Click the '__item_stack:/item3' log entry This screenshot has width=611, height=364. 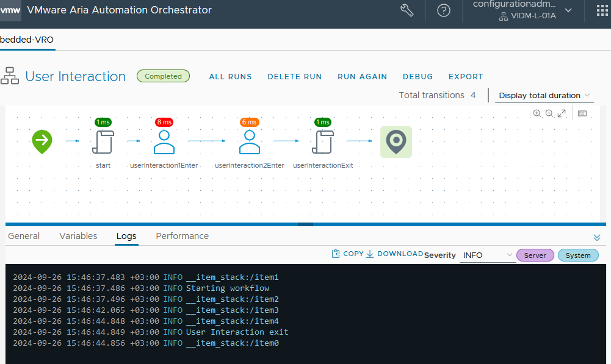click(232, 310)
